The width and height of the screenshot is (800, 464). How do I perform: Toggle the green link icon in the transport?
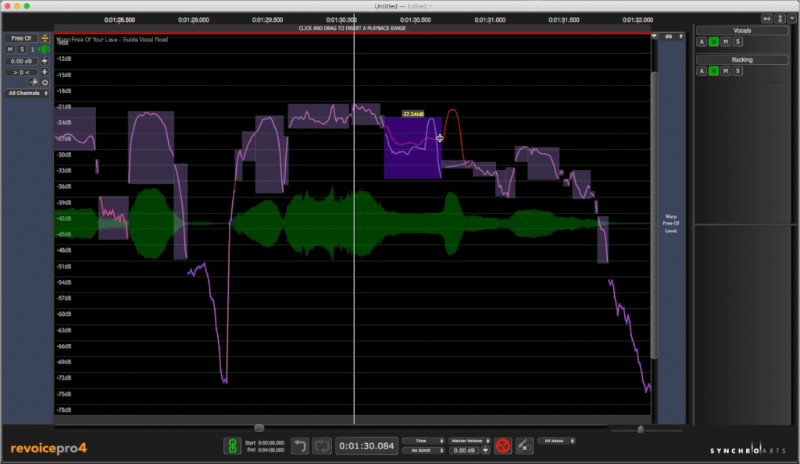tap(232, 446)
